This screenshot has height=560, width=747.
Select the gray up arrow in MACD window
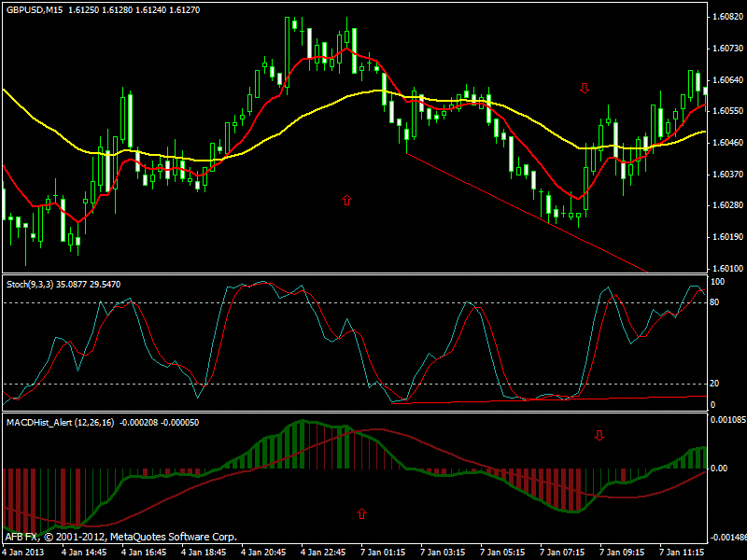[x=361, y=512]
